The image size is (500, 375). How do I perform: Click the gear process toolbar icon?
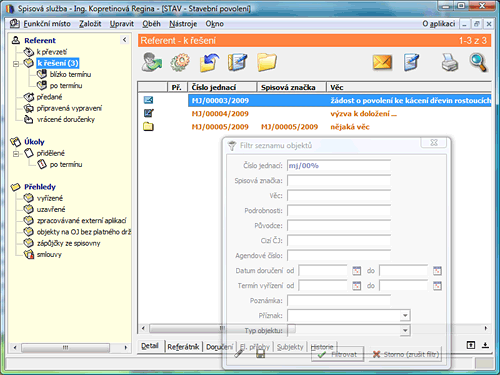(180, 62)
